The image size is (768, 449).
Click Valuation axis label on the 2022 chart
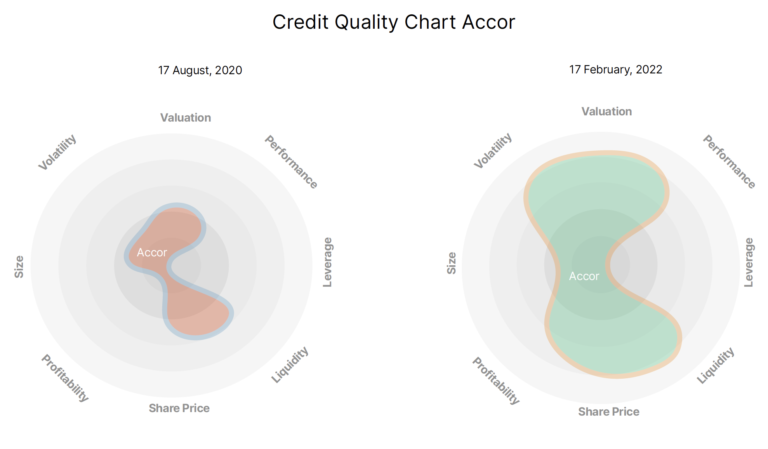tap(606, 112)
